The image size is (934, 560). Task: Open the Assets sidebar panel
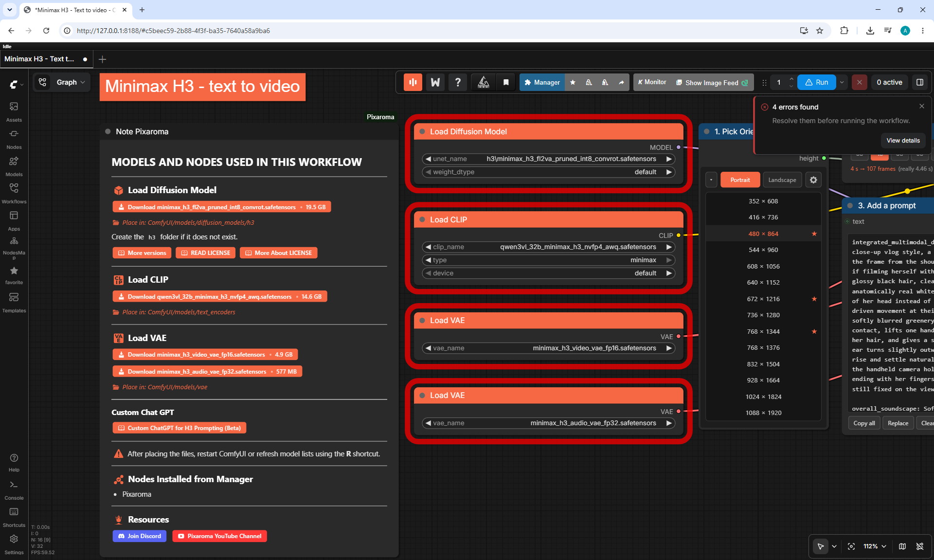(14, 111)
